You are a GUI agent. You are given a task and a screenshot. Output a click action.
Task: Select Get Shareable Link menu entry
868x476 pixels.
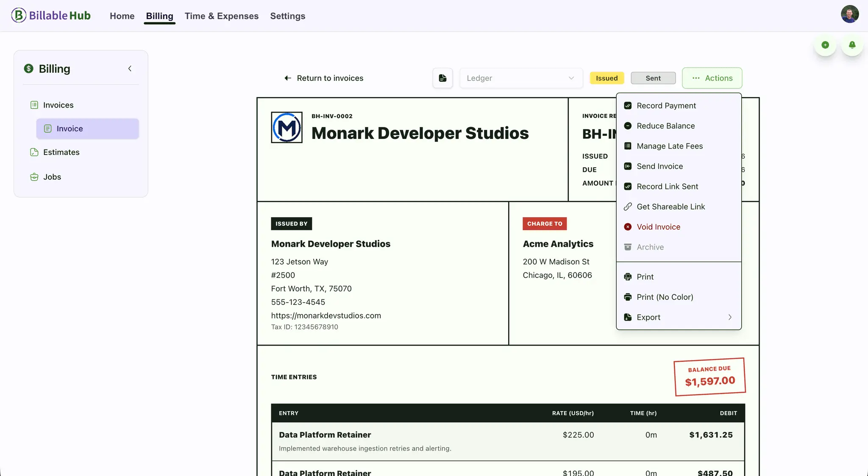(679, 207)
